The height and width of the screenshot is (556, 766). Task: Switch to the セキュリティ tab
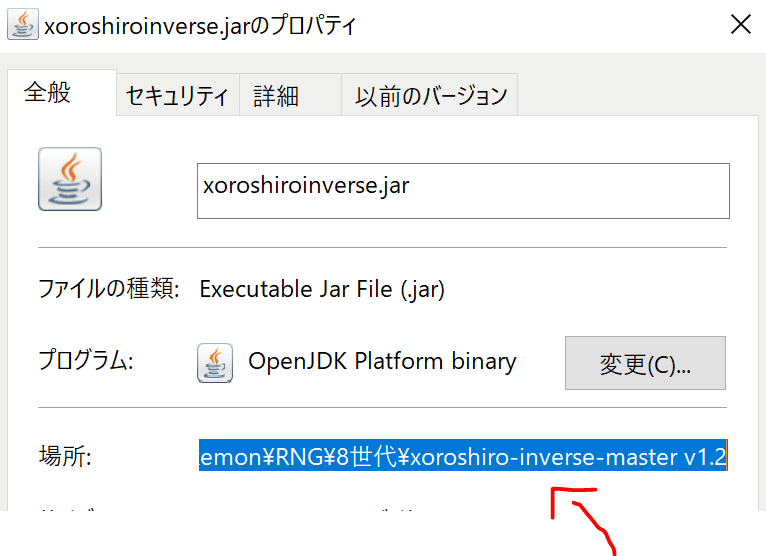(177, 95)
